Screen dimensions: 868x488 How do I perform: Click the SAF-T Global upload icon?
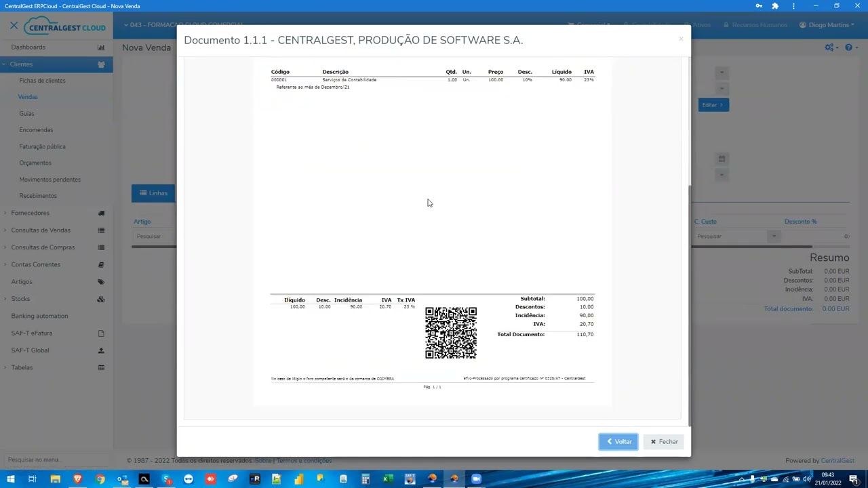click(101, 350)
